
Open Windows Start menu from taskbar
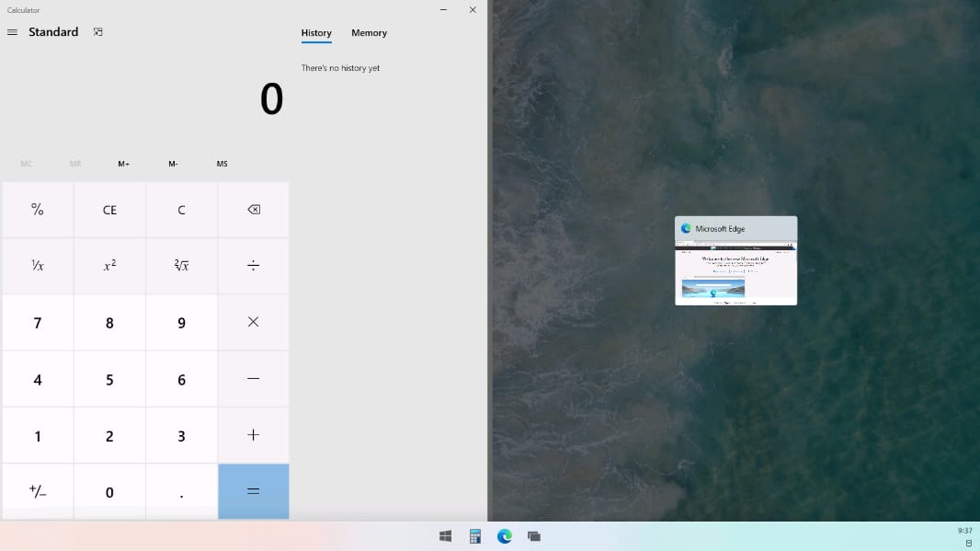coord(446,536)
